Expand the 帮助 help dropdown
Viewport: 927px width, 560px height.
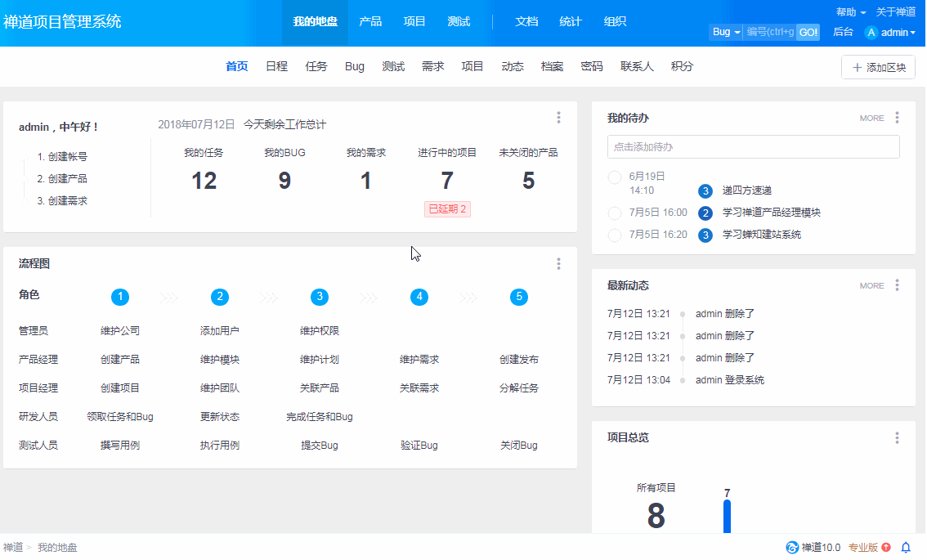click(x=851, y=12)
